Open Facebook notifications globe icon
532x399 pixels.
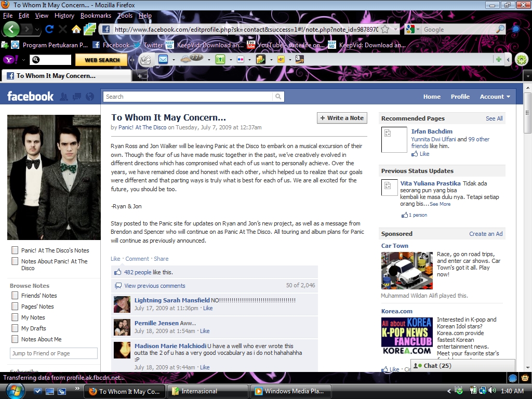90,97
